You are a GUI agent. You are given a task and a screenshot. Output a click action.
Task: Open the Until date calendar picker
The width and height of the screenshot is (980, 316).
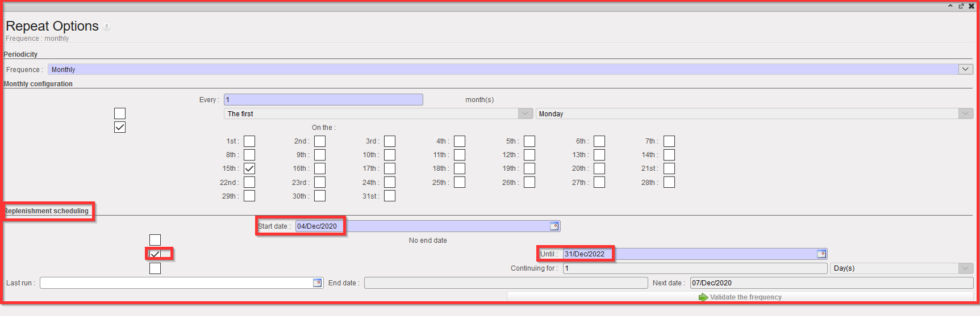821,254
